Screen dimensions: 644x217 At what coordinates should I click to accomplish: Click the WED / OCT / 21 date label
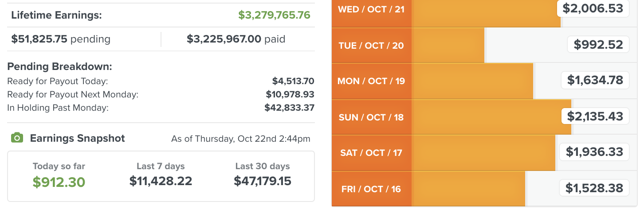(x=371, y=9)
